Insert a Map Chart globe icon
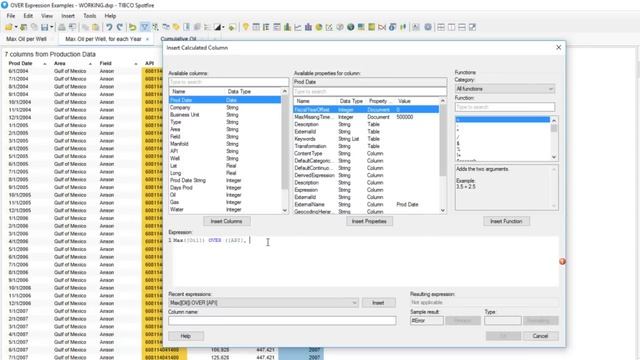The image size is (640, 360). click(351, 27)
